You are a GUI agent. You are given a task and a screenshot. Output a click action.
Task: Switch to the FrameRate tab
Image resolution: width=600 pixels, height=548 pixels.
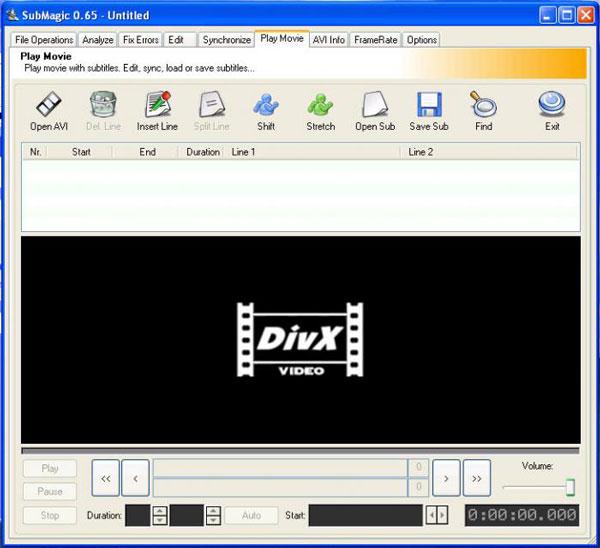[x=375, y=40]
